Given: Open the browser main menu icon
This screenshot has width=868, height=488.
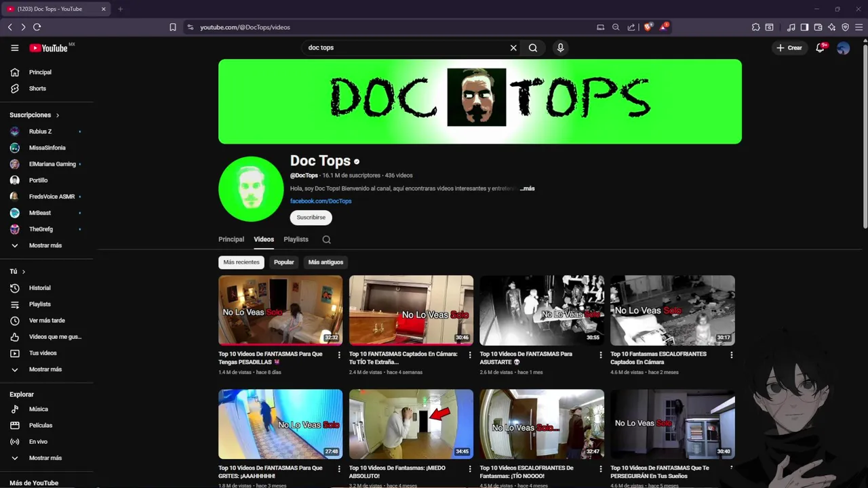Looking at the screenshot, I should tap(859, 27).
